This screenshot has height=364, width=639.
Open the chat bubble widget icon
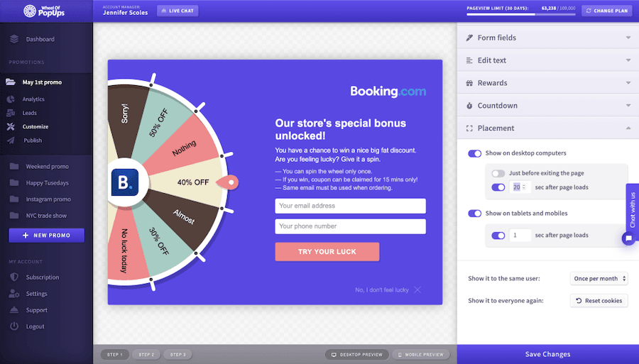pos(628,238)
